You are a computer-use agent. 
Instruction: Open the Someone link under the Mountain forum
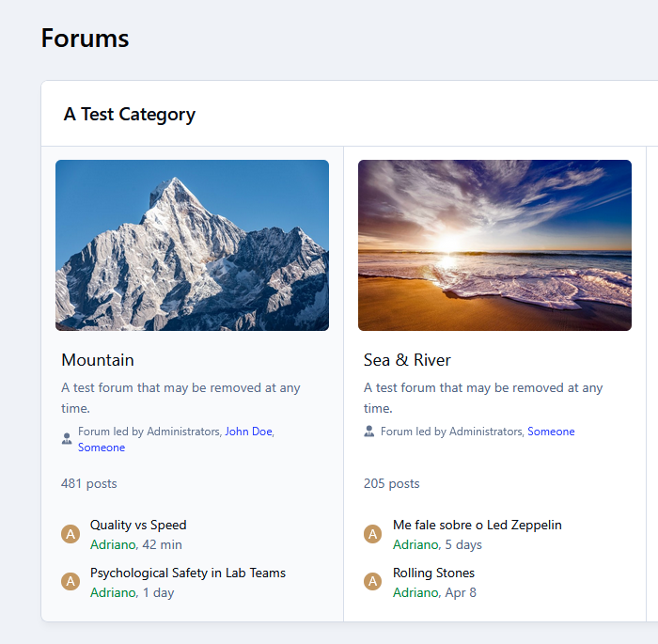(102, 448)
